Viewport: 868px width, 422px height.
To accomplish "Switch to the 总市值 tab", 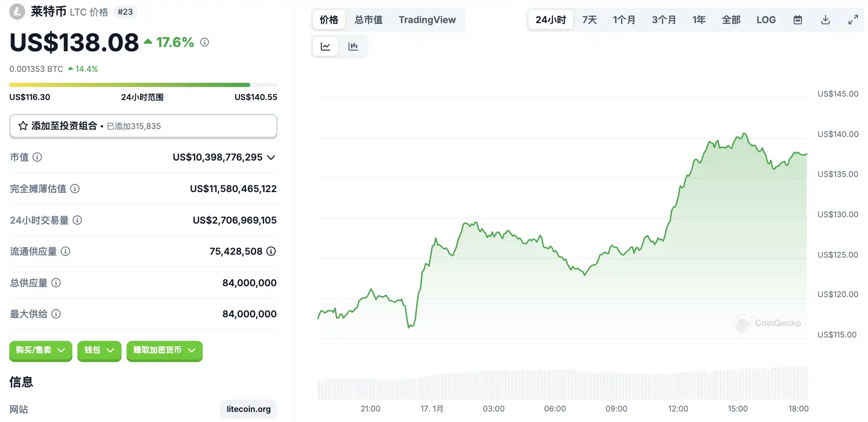I will coord(368,20).
